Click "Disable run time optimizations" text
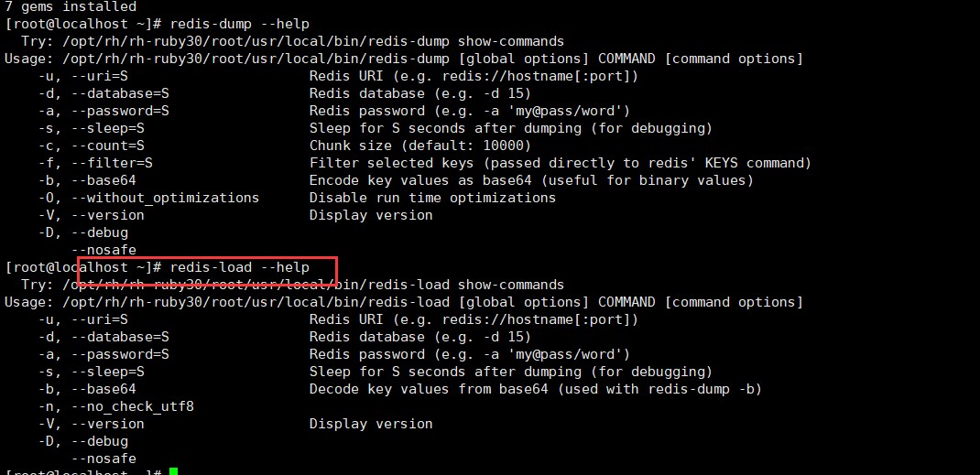Viewport: 980px width, 475px height. pos(432,198)
